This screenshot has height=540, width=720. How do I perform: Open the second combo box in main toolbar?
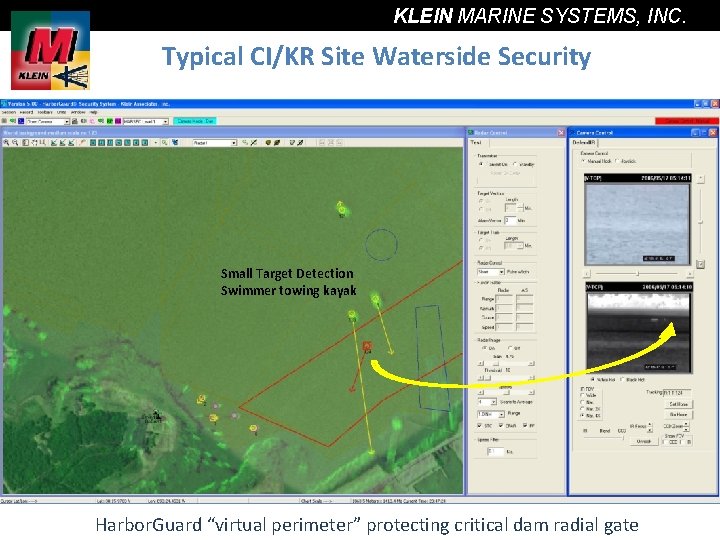coord(165,121)
